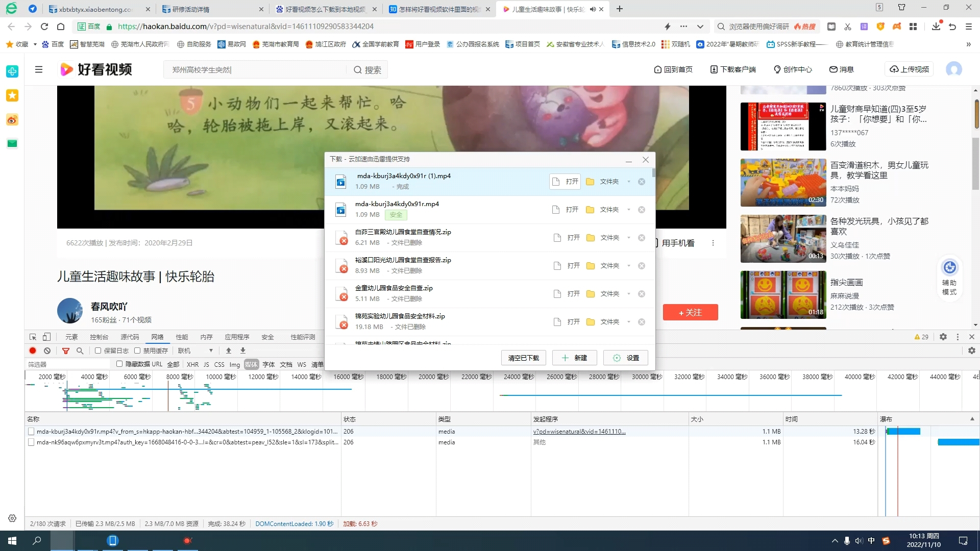Screen dimensions: 980x551
Task: Expand the arrow beside 文件夹 for 白茆三官殿幼儿园食堂自查情况.zip
Action: click(628, 238)
